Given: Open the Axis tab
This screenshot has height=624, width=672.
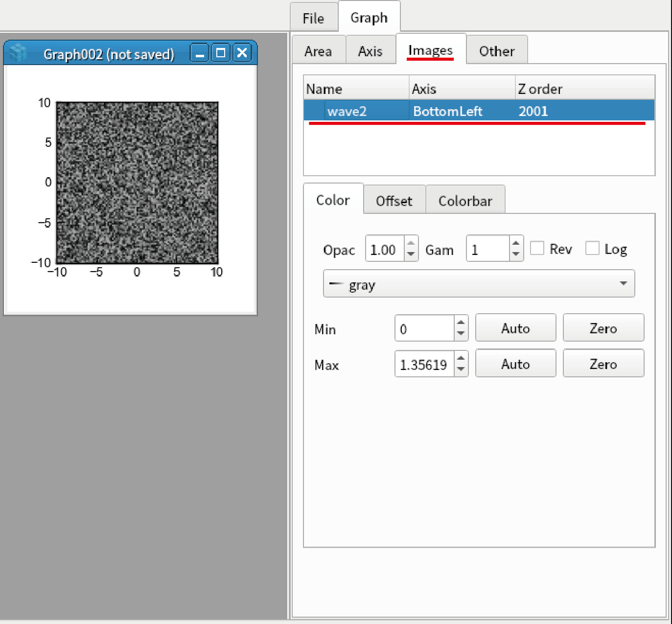Looking at the screenshot, I should [x=370, y=51].
